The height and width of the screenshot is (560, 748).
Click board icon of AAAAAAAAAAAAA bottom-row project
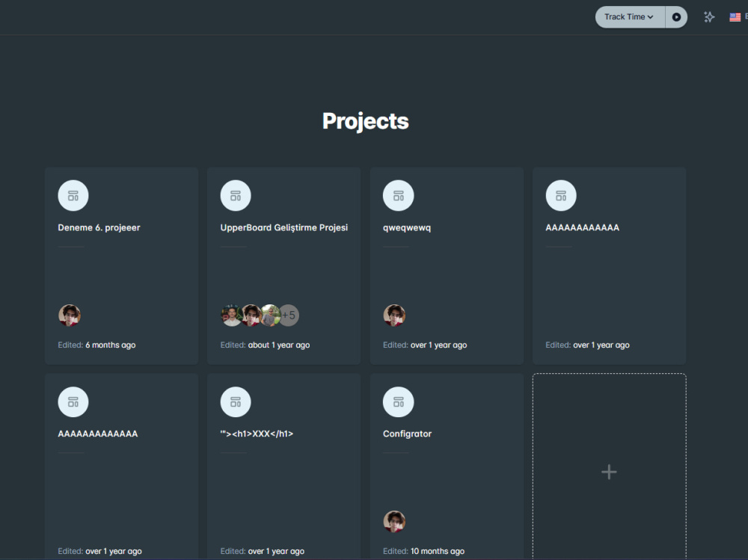coord(73,402)
